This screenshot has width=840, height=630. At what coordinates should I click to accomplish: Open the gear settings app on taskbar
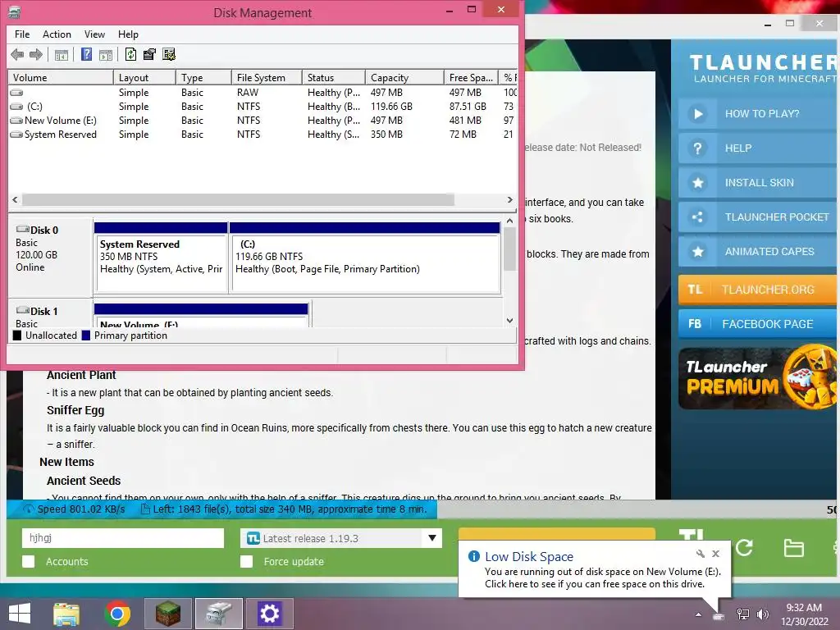pyautogui.click(x=269, y=614)
